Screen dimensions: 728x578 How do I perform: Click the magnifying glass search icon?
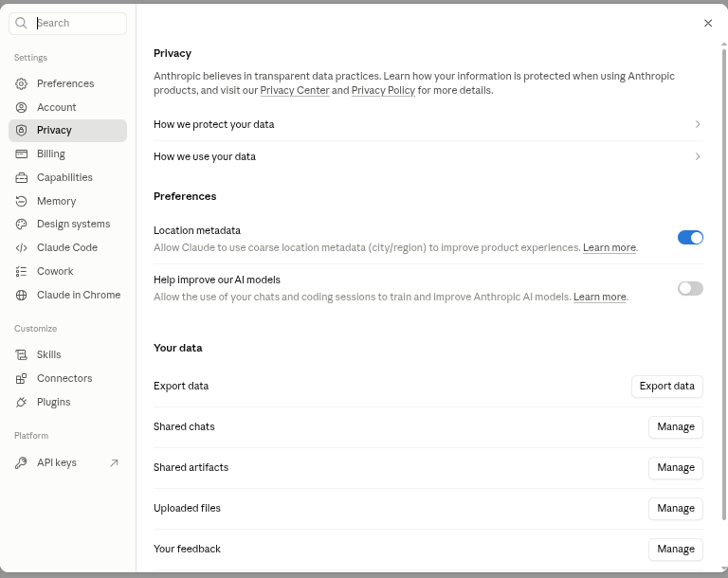click(21, 23)
